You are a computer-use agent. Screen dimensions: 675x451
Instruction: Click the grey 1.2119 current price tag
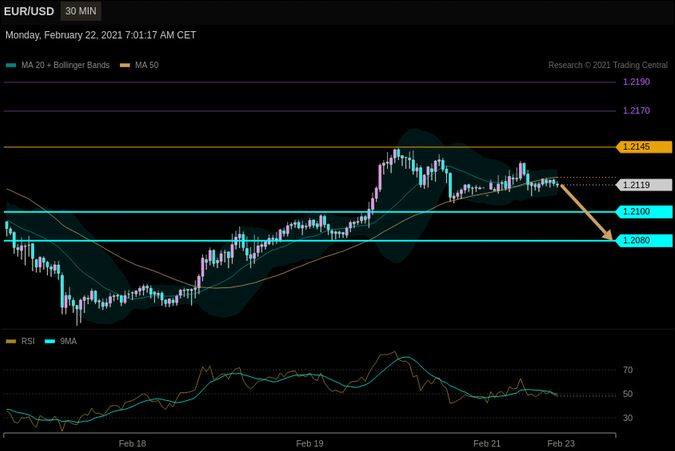tap(644, 185)
